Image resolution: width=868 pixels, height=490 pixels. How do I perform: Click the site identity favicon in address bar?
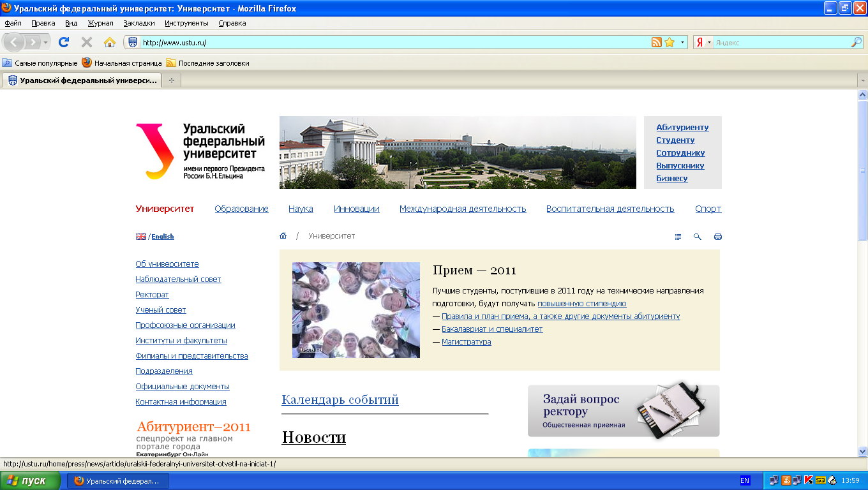point(133,43)
